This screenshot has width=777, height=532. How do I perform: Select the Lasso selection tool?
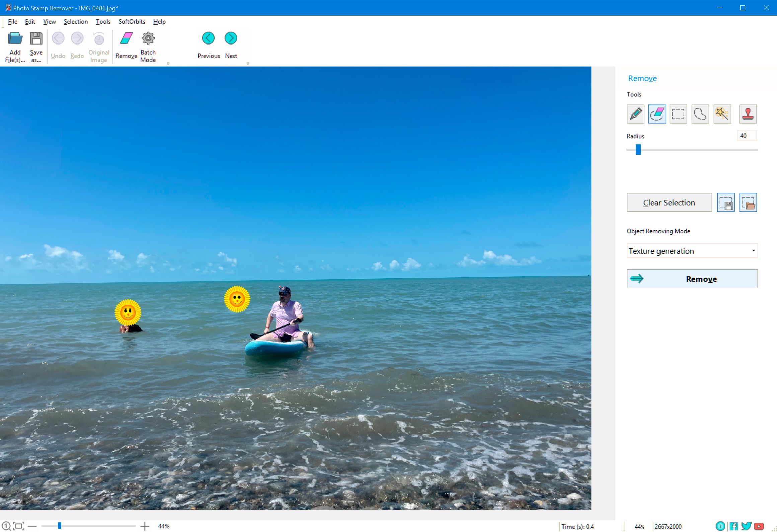(700, 114)
